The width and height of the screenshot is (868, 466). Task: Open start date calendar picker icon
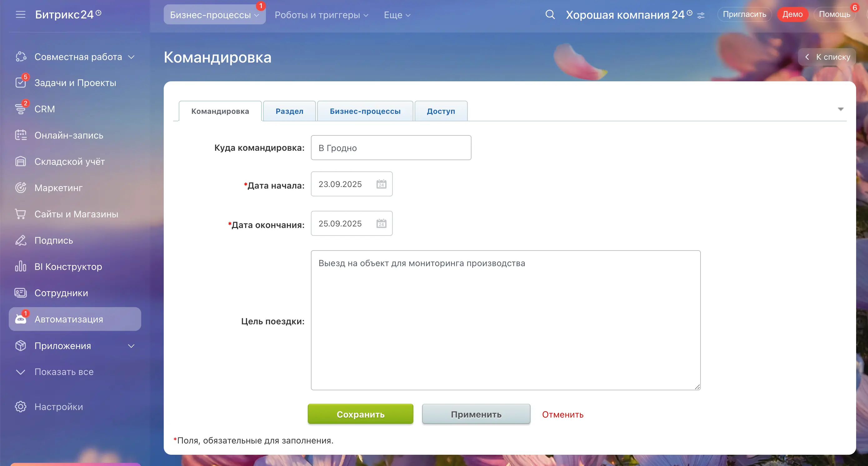[x=381, y=184]
